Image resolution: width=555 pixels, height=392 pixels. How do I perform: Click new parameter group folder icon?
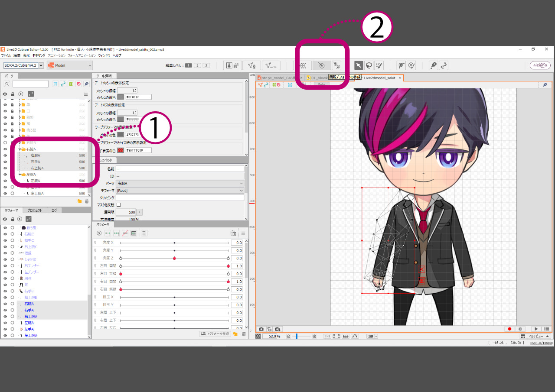pyautogui.click(x=235, y=334)
